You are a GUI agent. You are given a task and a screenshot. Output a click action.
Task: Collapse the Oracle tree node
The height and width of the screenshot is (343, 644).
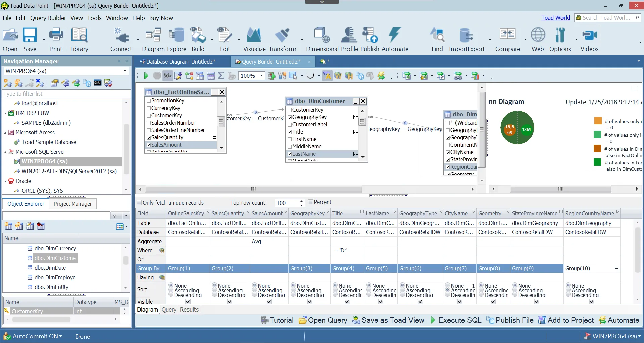coord(5,181)
